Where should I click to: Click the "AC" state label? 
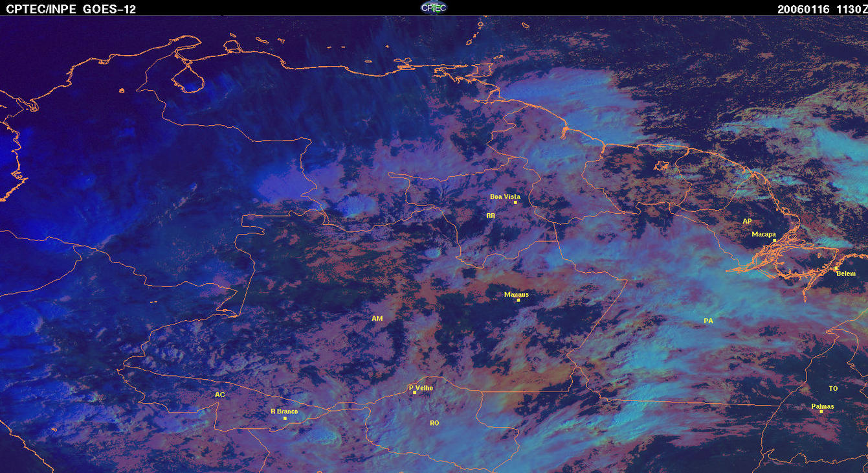point(219,395)
